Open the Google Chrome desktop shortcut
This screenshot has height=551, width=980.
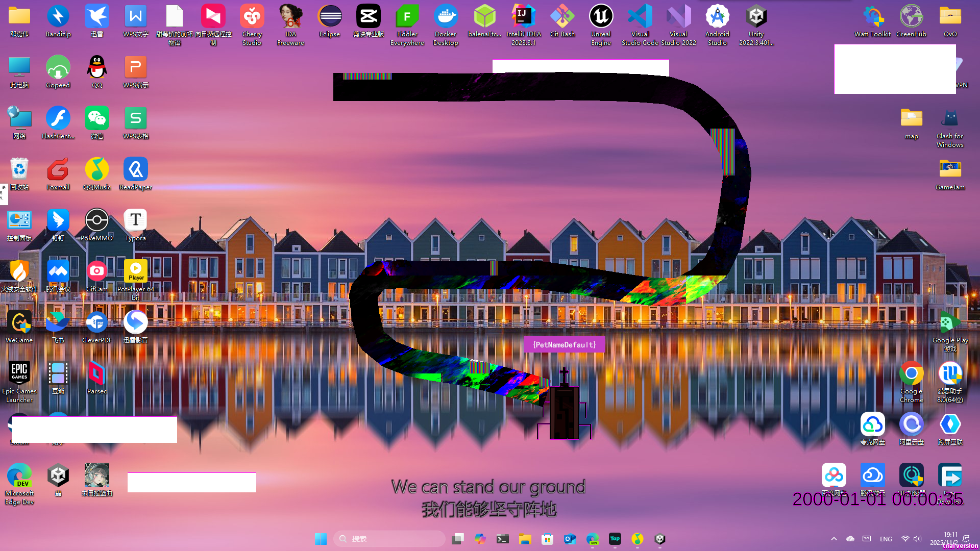pyautogui.click(x=911, y=374)
